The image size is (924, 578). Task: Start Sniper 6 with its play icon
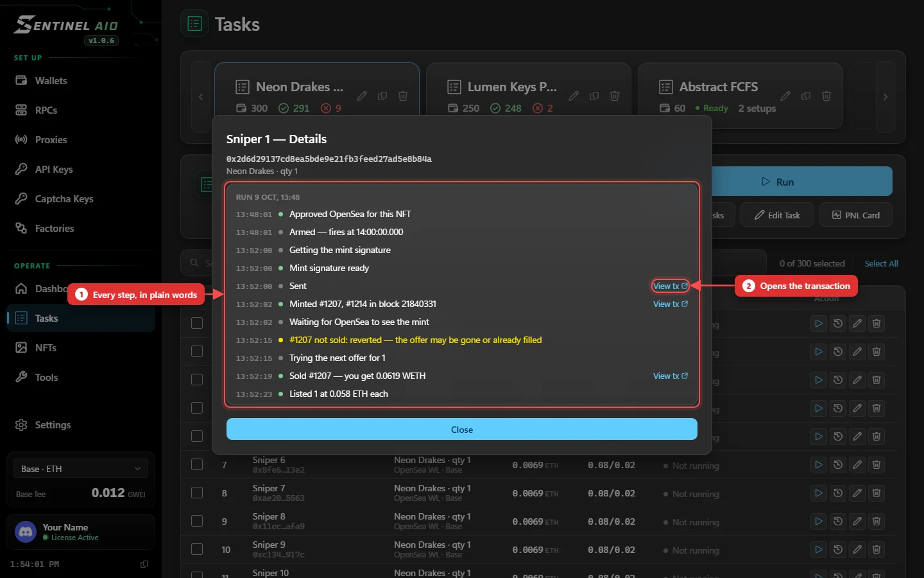819,465
